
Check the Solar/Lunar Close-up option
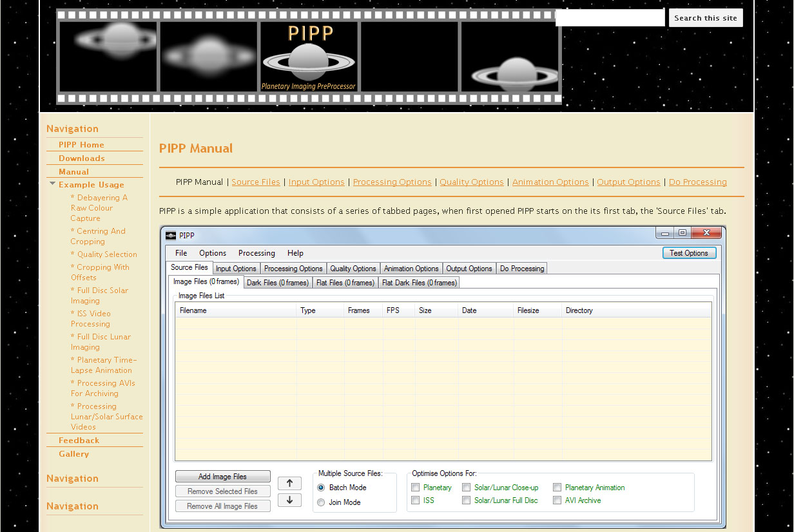(x=466, y=488)
